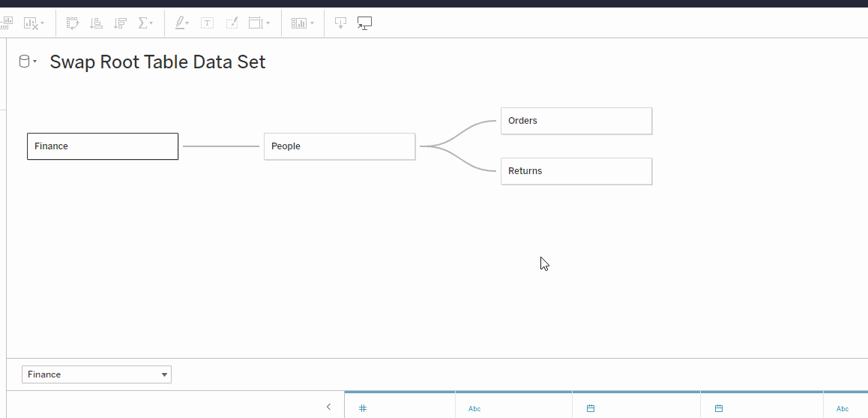
Task: Open the Finance table selector dropdown
Action: (97, 374)
